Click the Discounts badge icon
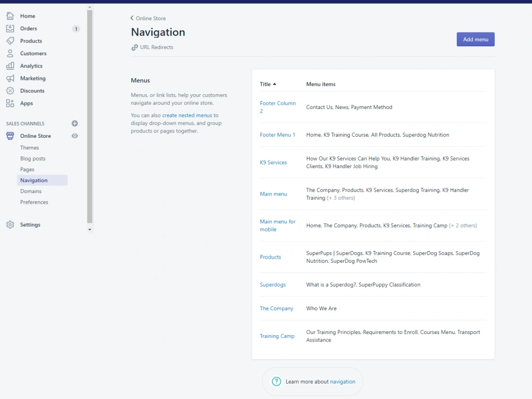 [x=10, y=90]
